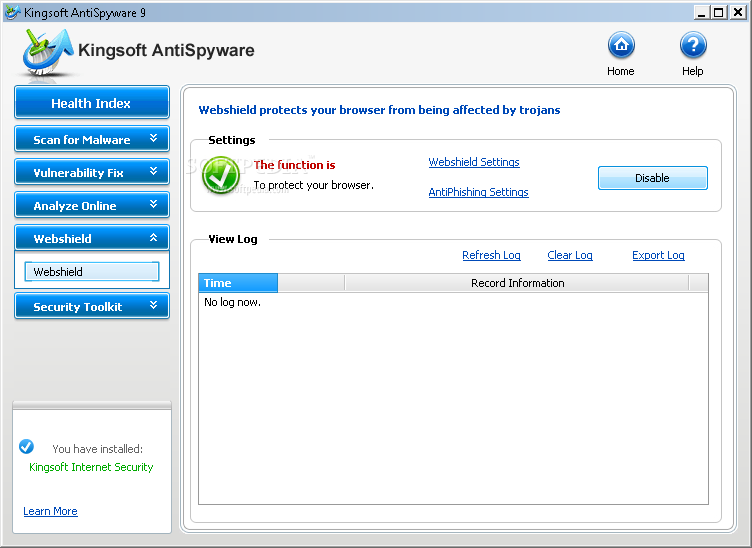Expand the Security Toolkit section
The height and width of the screenshot is (548, 752).
point(92,306)
